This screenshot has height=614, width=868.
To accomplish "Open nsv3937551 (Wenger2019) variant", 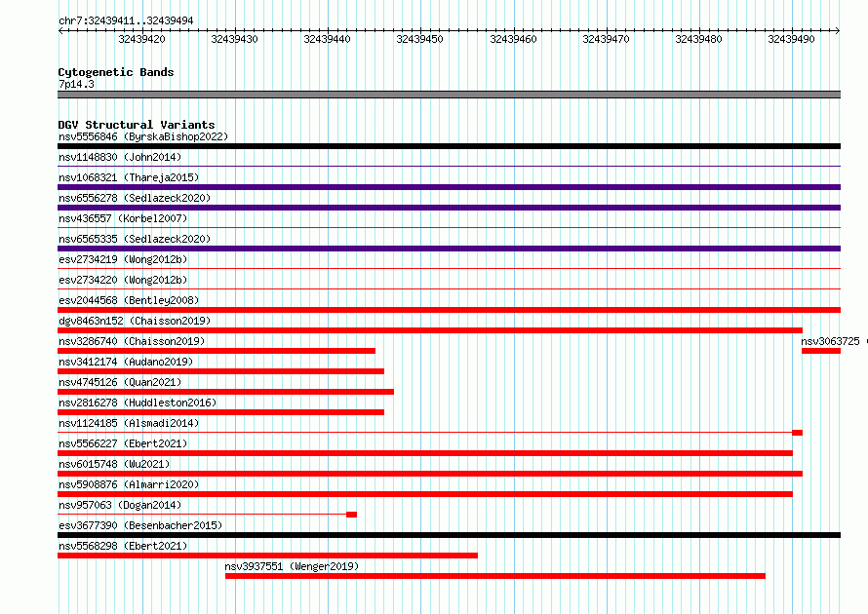I will [292, 566].
